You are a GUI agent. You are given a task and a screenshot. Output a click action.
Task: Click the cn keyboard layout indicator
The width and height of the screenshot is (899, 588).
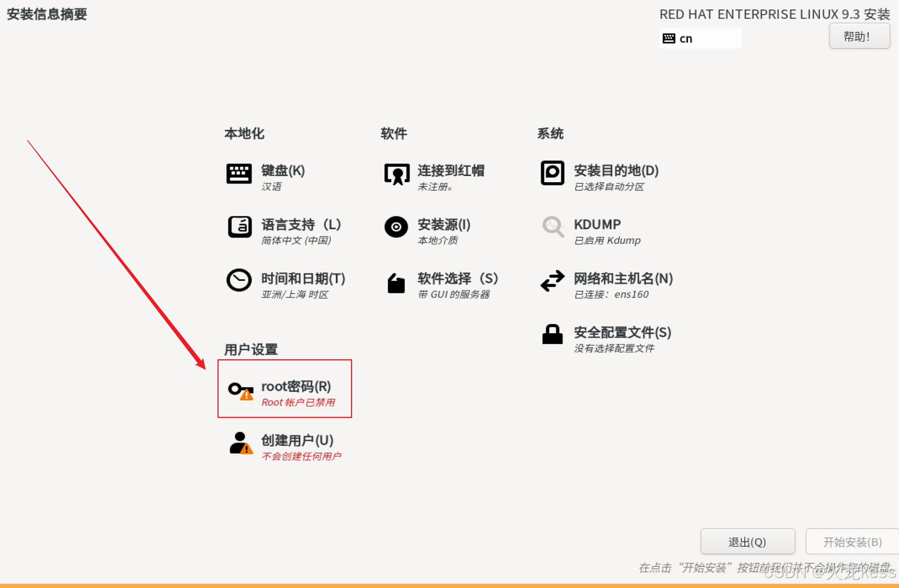click(700, 39)
